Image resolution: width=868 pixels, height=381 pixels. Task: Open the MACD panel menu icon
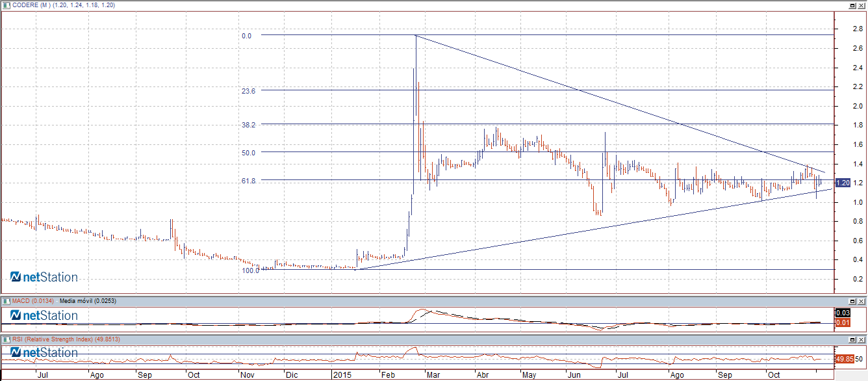pyautogui.click(x=6, y=302)
